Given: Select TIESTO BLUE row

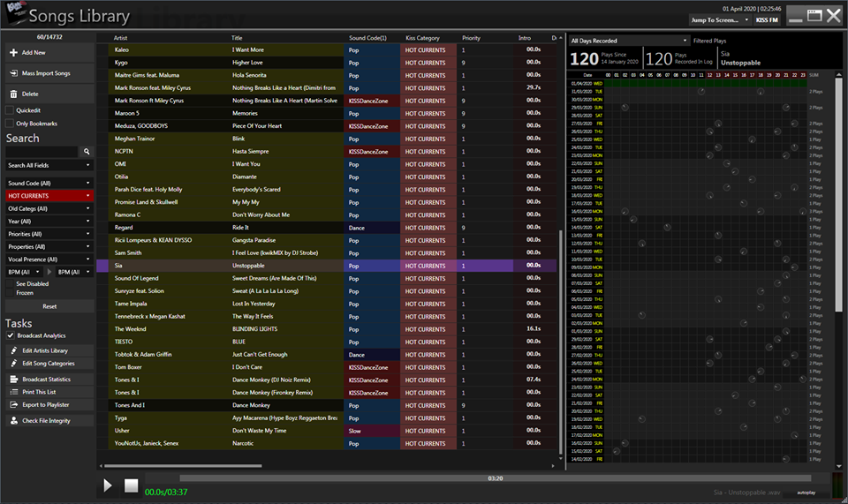Looking at the screenshot, I should pos(327,342).
